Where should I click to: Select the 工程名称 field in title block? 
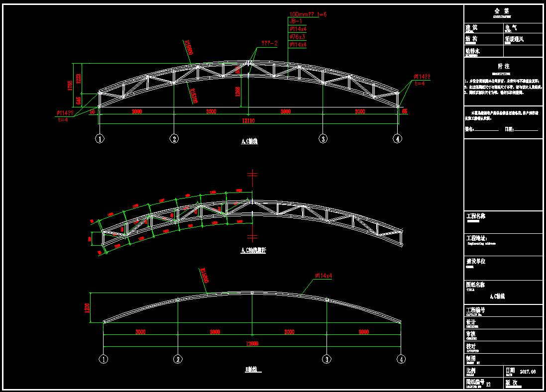[475, 216]
